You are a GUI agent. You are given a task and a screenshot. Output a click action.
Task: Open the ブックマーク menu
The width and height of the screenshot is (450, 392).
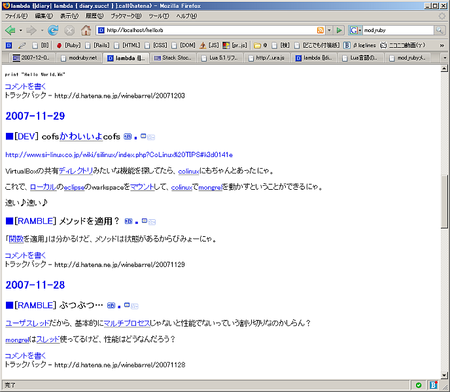(126, 16)
